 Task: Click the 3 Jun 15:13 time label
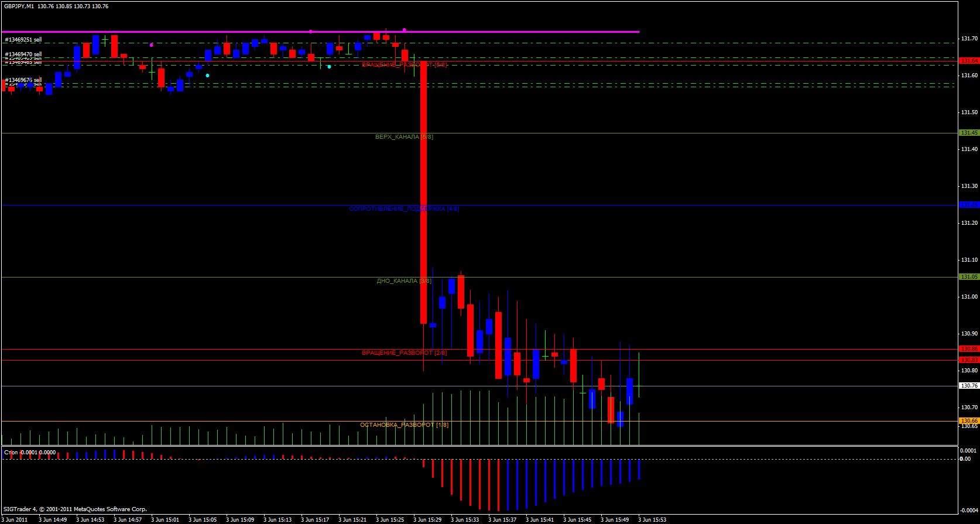pyautogui.click(x=277, y=520)
